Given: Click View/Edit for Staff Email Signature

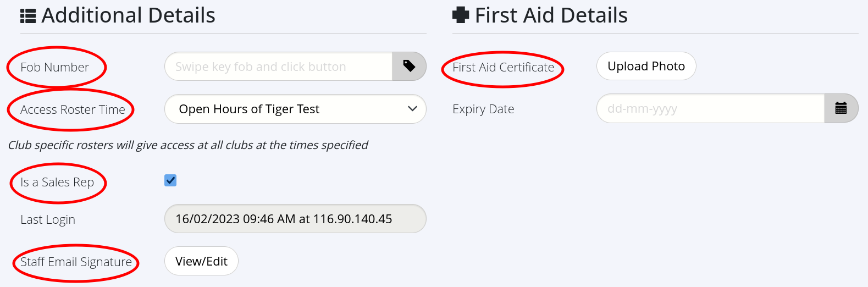Looking at the screenshot, I should tap(201, 261).
